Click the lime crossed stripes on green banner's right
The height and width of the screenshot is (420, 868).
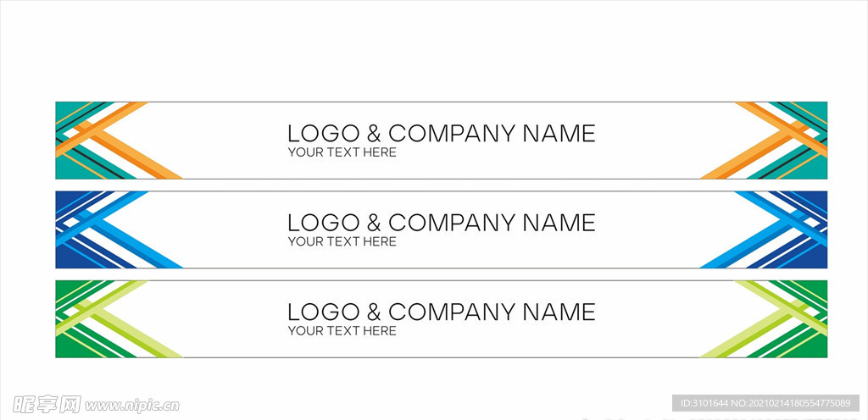tap(764, 319)
